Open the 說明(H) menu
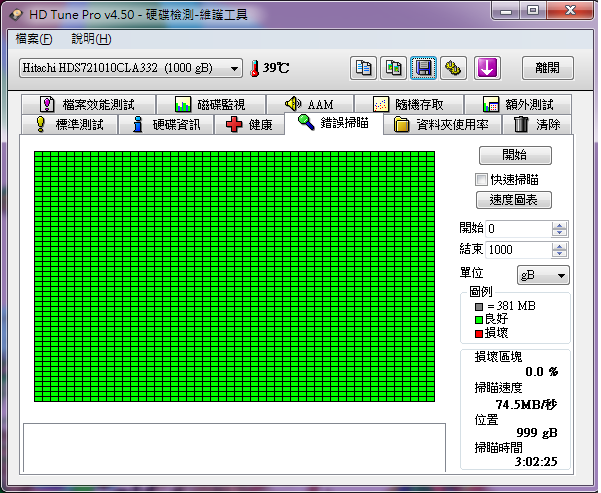 point(91,39)
